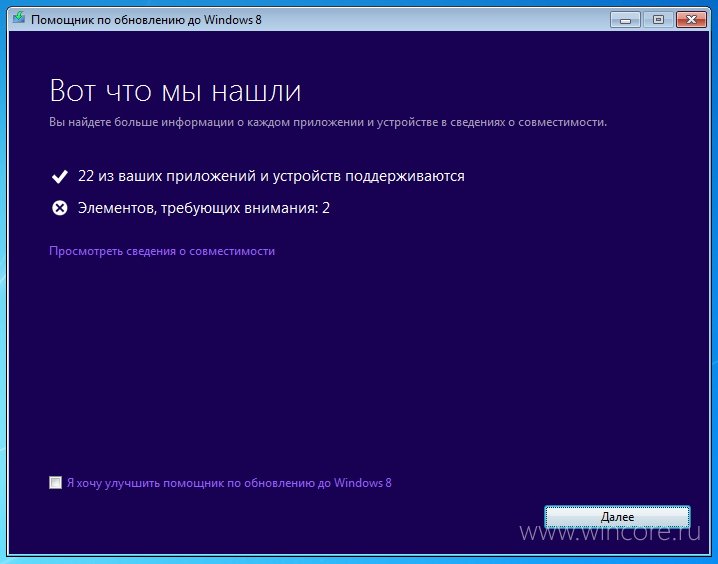This screenshot has height=564, width=718.
Task: Click the "Я хочу улучшить помощник" link text
Action: coord(229,483)
